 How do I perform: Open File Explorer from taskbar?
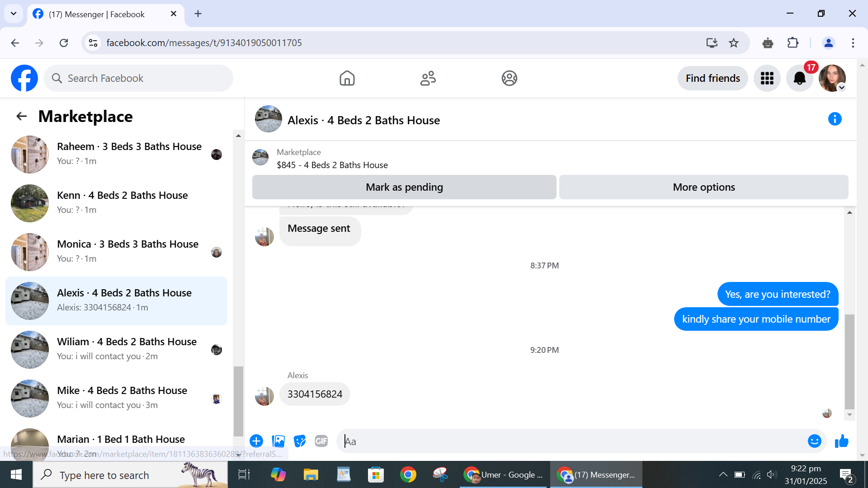pyautogui.click(x=311, y=474)
